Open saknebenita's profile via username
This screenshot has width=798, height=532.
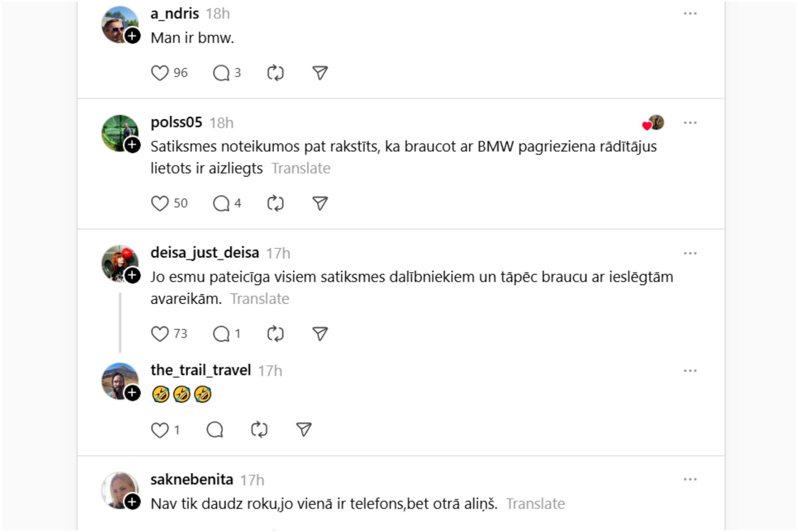[x=192, y=480]
